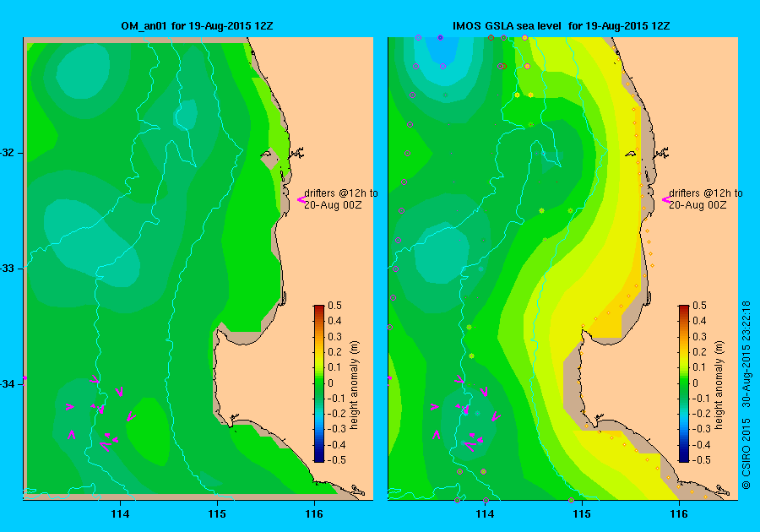This screenshot has width=760, height=532.
Task: Click colorbar value 0.4 in OM_an01 map
Action: pos(335,321)
